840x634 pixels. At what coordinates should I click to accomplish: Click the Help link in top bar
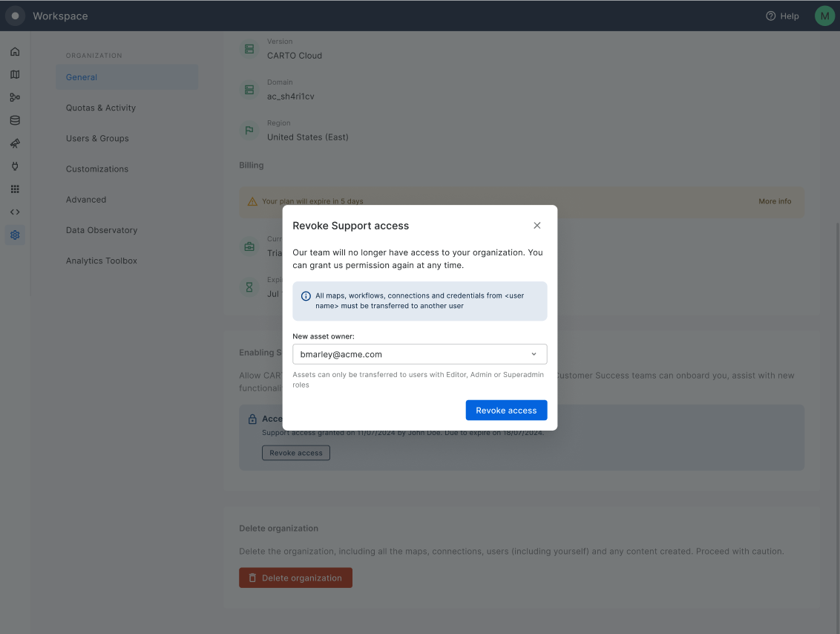pos(783,16)
